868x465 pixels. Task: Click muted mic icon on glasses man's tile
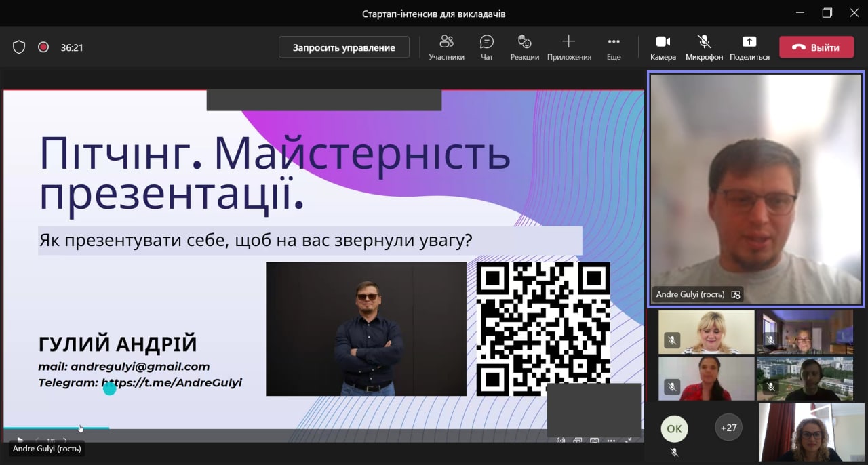coord(770,340)
